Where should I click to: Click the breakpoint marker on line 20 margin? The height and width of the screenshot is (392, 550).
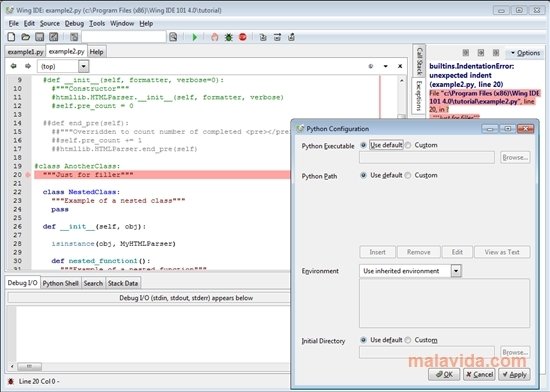28,175
